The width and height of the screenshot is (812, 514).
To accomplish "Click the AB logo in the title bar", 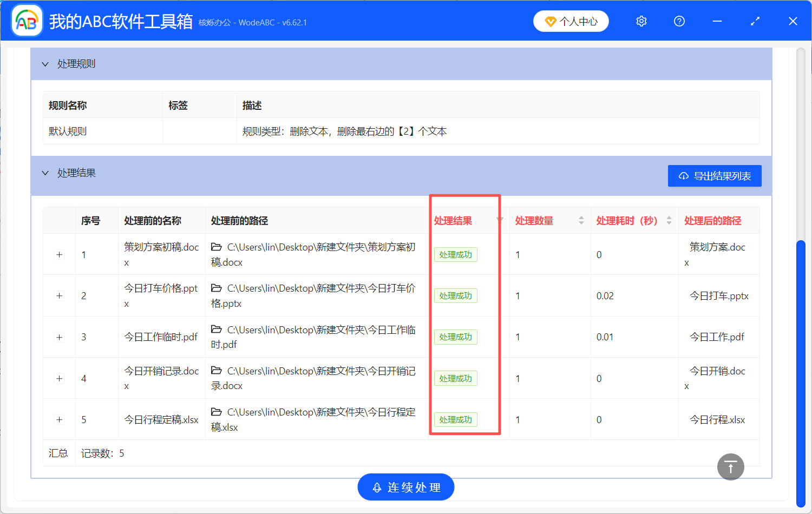I will (x=27, y=20).
